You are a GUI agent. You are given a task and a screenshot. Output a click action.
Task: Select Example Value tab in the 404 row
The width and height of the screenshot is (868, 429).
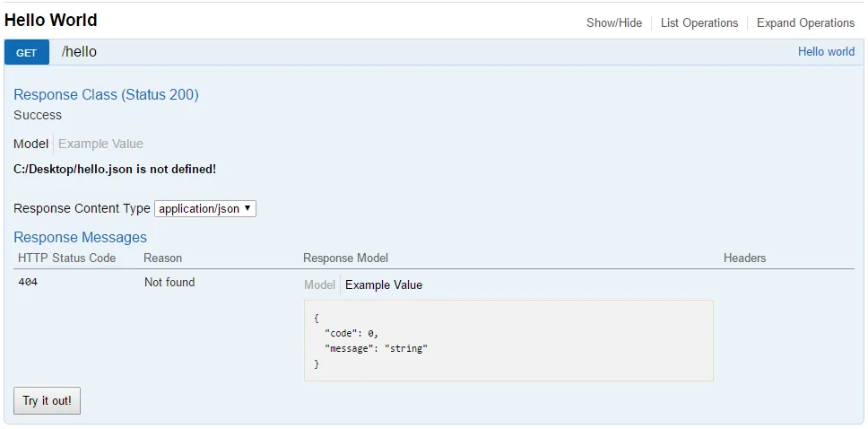click(x=384, y=285)
